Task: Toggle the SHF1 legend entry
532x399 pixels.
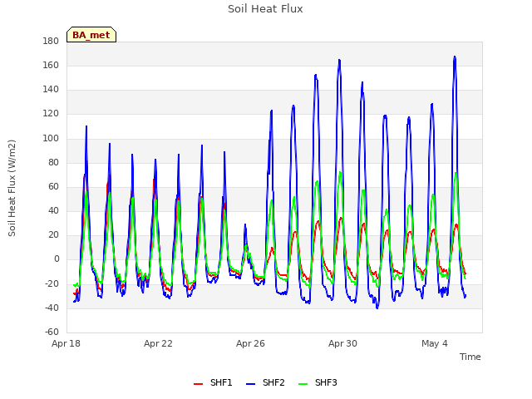Action: [213, 382]
